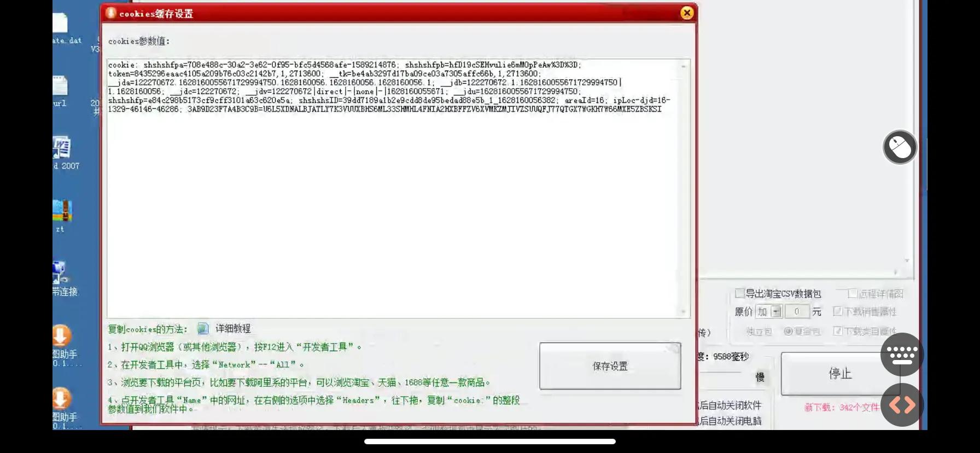980x453 pixels.
Task: Click the cookies dialog title bar icon
Action: click(111, 13)
